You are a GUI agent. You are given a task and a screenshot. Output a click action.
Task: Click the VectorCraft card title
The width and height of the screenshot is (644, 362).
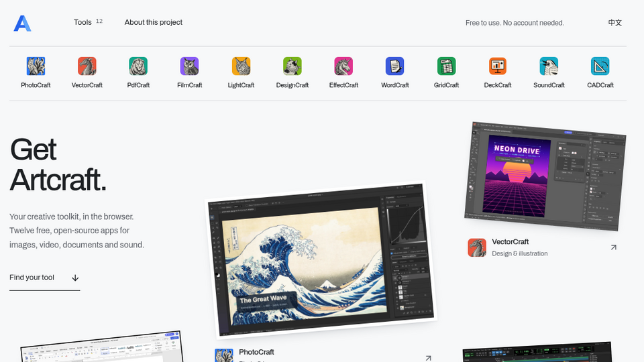[510, 242]
